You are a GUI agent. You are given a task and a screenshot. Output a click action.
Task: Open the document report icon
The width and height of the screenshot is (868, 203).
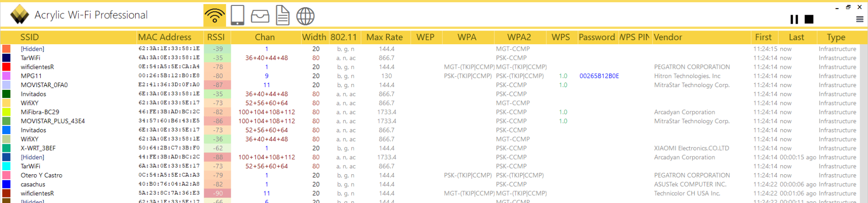282,16
